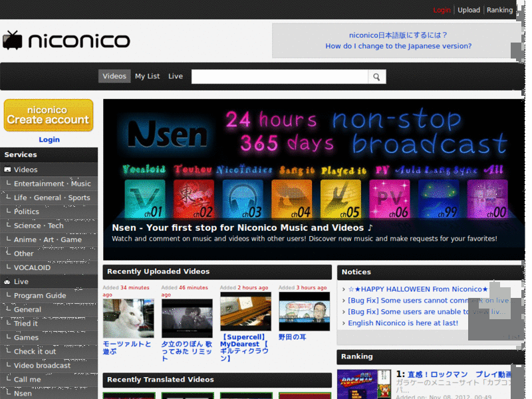Open 'English Niconico is here at last!' notice

403,323
